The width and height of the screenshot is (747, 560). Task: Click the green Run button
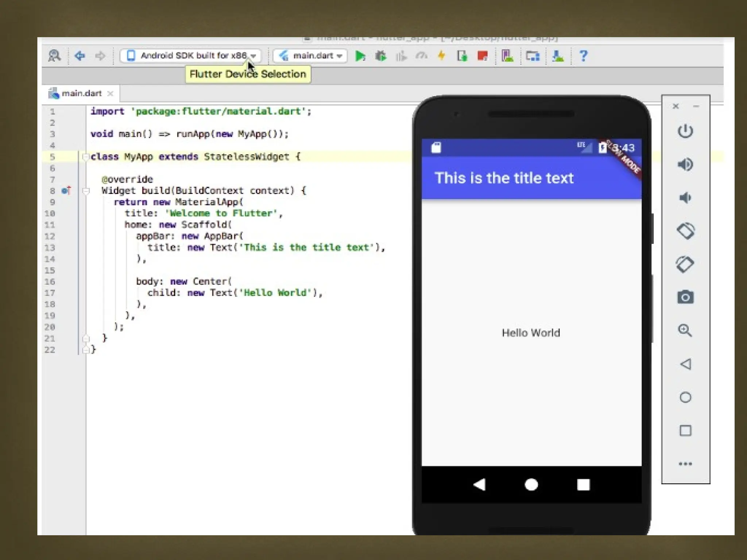(x=360, y=56)
